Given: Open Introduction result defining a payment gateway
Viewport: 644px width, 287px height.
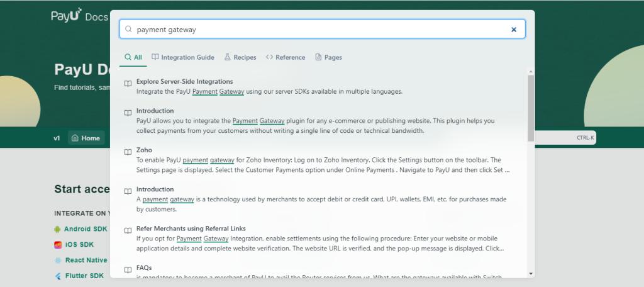Looking at the screenshot, I should [x=323, y=199].
